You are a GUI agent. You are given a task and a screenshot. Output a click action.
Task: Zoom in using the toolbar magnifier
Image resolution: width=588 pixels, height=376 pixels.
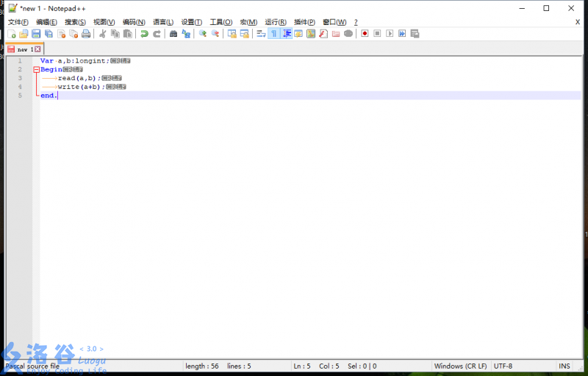point(203,34)
